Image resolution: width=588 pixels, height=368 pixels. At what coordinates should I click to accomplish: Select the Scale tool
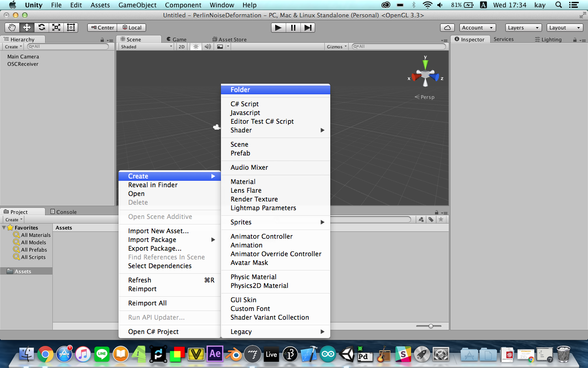[x=56, y=28]
